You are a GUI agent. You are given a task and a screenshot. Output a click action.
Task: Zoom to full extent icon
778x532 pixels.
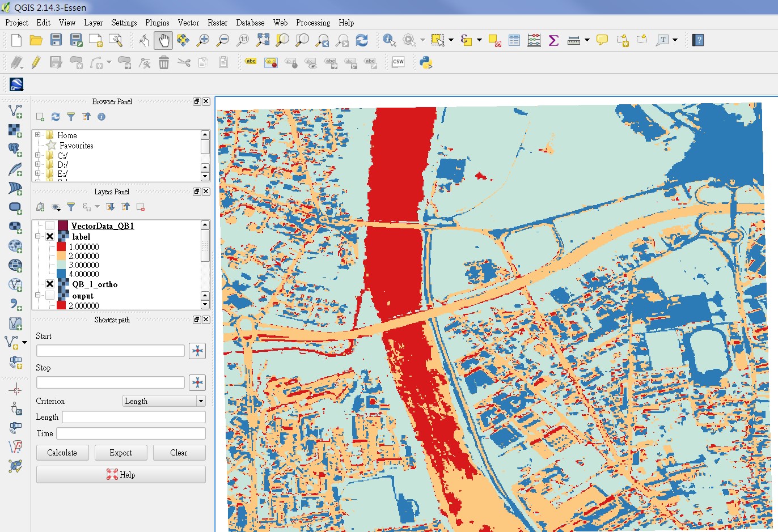(263, 40)
